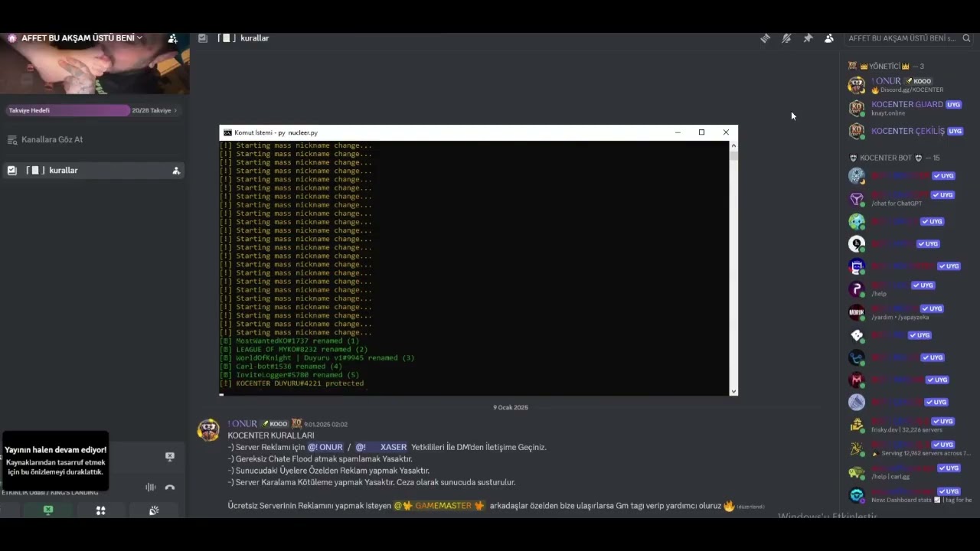Click the UYG badge next to KOCENTER GUARD
Screen dimensions: 980x551
(x=954, y=105)
